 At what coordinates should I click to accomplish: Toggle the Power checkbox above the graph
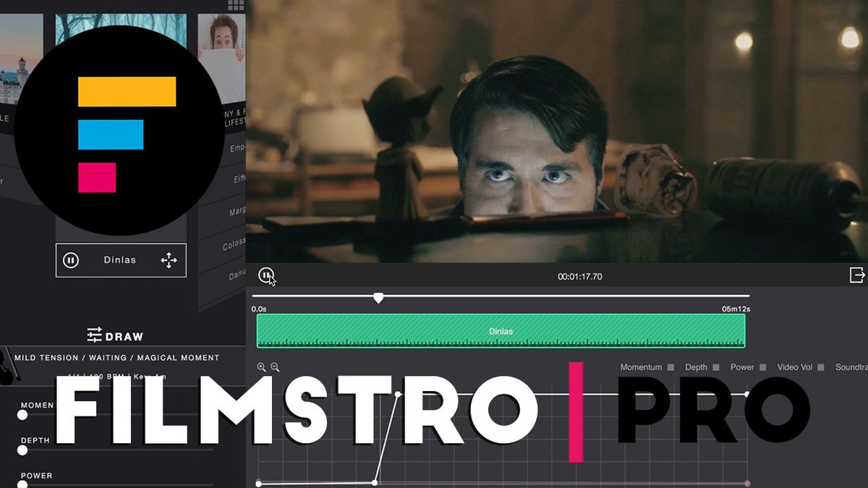pyautogui.click(x=763, y=367)
